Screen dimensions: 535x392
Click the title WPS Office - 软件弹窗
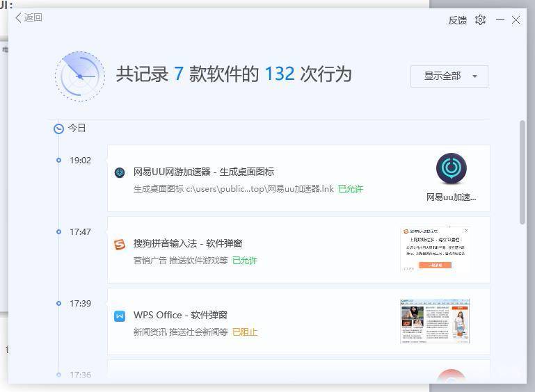[180, 315]
